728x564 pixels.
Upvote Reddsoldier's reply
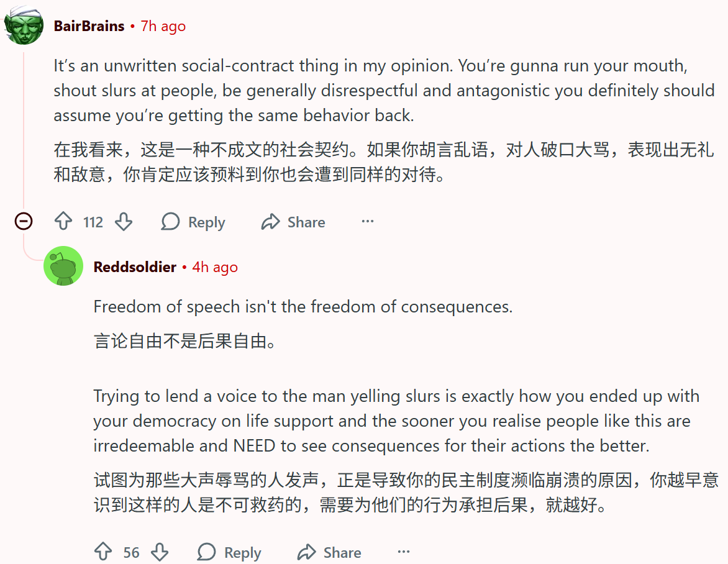[x=102, y=552]
